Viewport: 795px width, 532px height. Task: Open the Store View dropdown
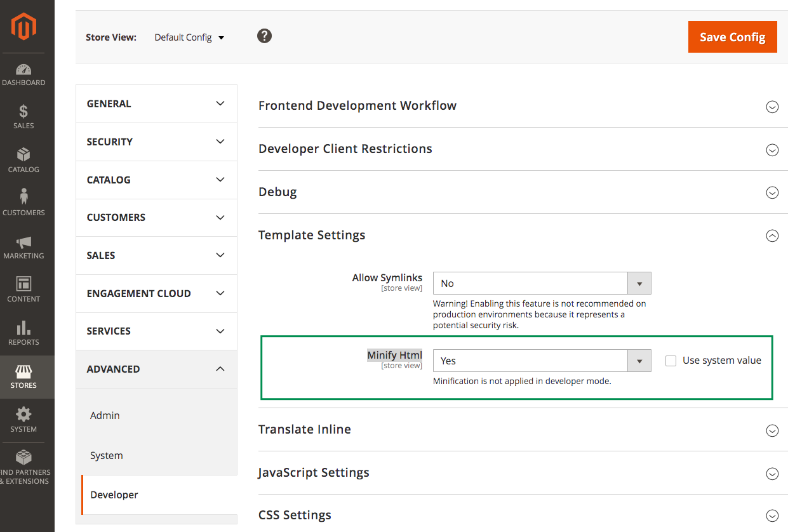point(189,37)
